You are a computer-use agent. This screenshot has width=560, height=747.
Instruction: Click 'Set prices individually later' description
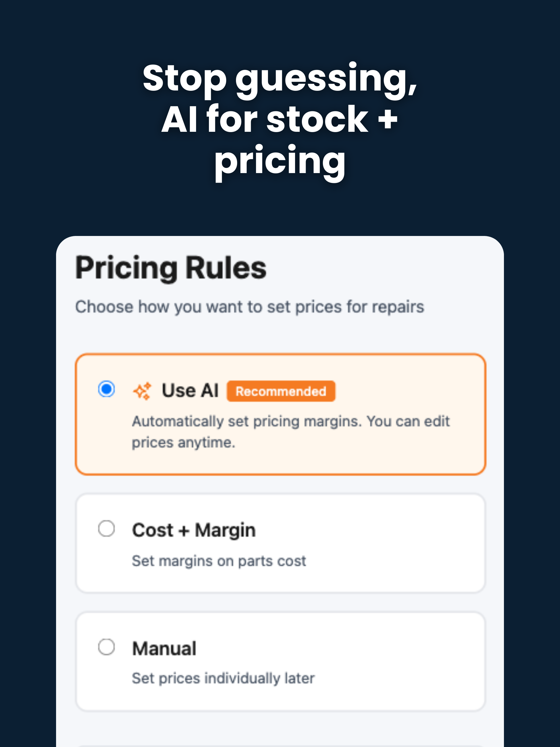pos(223,678)
